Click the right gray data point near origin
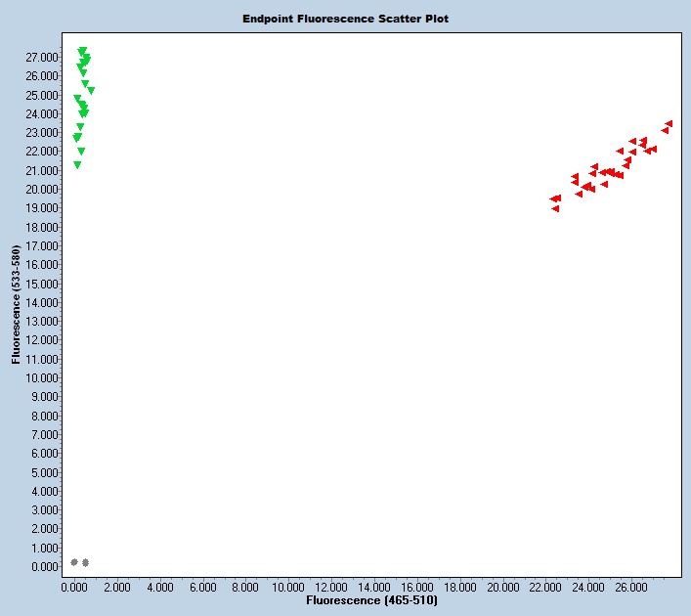The width and height of the screenshot is (691, 616). [x=86, y=562]
